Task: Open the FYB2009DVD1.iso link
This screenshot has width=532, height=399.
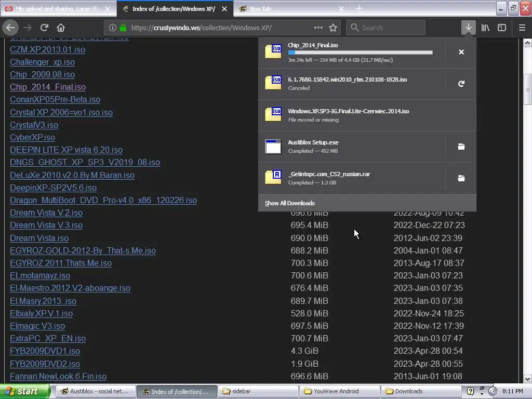Action: (45, 351)
